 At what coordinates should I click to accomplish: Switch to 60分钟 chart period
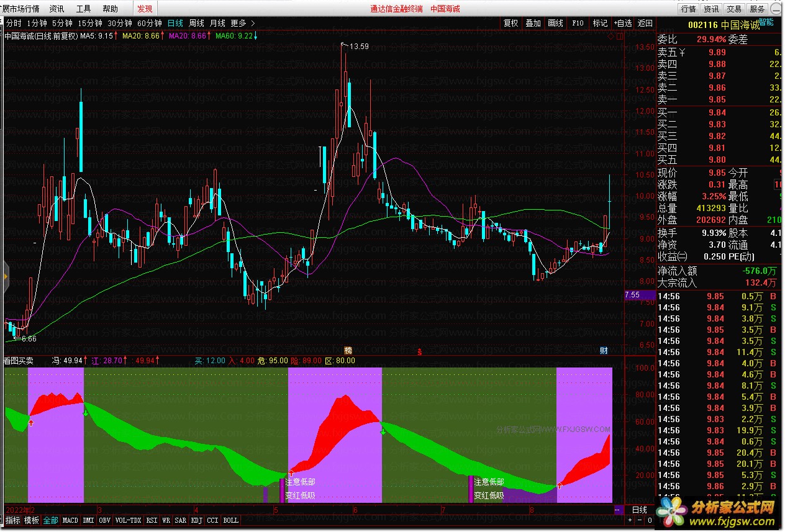tap(149, 23)
